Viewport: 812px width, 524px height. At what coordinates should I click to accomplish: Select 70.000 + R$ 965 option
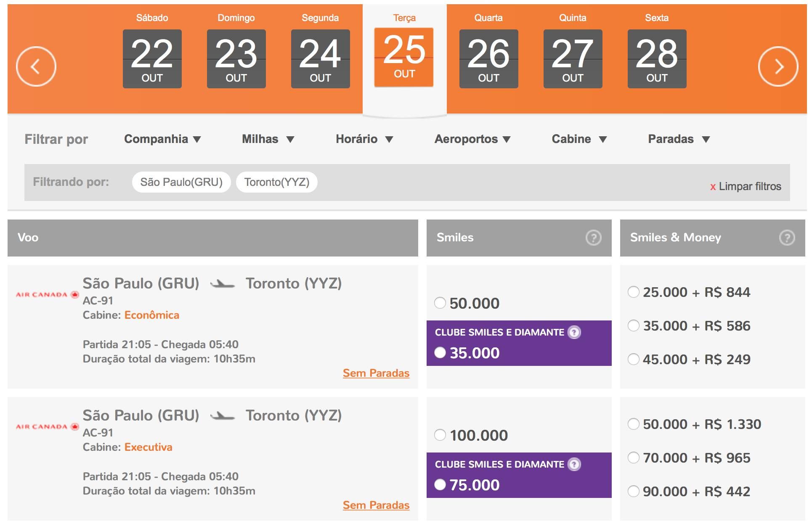click(634, 458)
